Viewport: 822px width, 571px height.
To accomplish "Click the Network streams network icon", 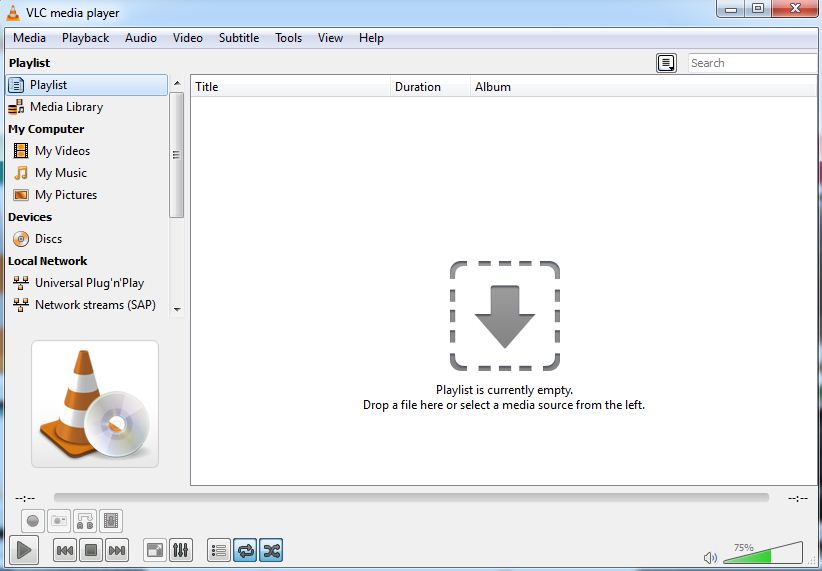I will pyautogui.click(x=21, y=305).
